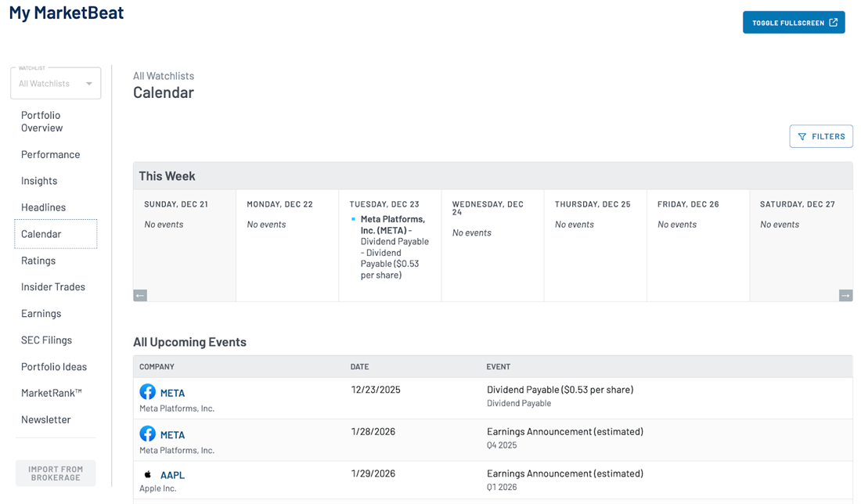Select Newsletter in sidebar
Viewport: 861px width, 504px height.
(46, 419)
